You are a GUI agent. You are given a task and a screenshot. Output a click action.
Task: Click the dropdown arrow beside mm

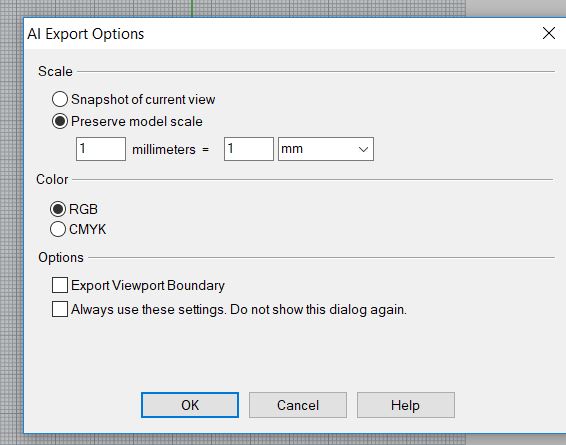(x=363, y=149)
